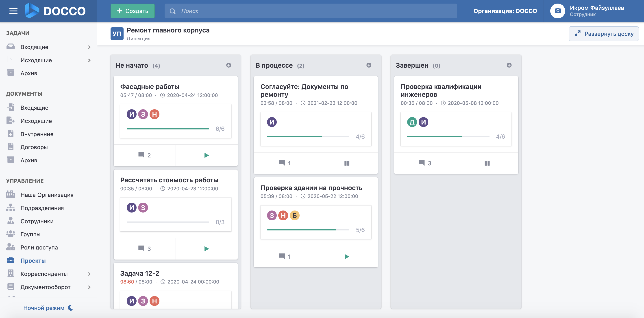This screenshot has width=644, height=318.
Task: Click avatar Б on Проверка здании на прочность
Action: pyautogui.click(x=294, y=215)
